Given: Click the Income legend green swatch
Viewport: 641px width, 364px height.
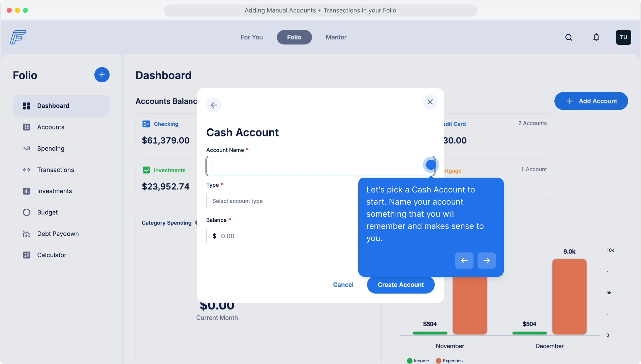Looking at the screenshot, I should (410, 361).
